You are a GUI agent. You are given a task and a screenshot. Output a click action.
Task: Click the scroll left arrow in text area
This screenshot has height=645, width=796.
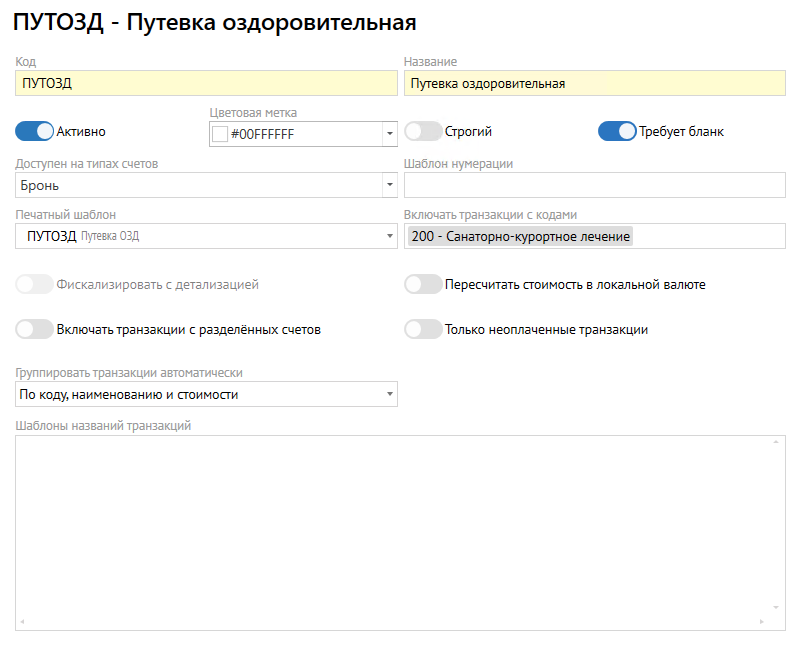(23, 622)
